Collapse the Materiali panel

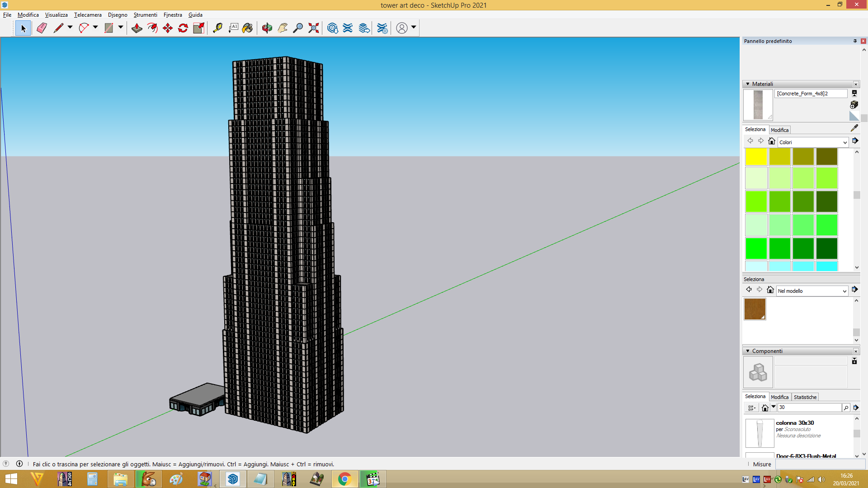click(x=748, y=84)
